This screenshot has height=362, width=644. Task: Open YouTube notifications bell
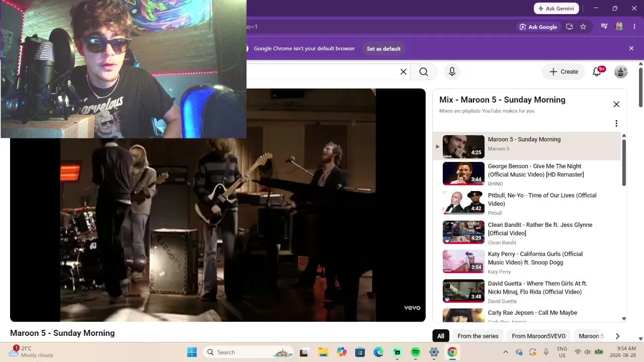(x=597, y=72)
